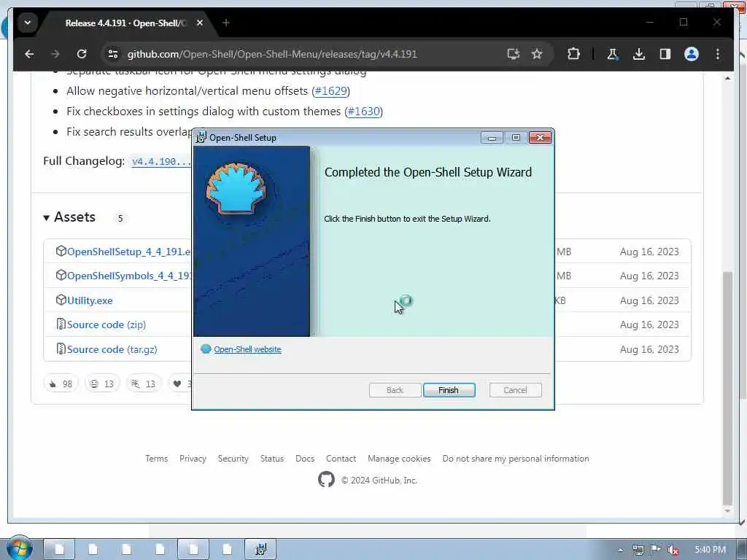
Task: Select Release 4.4.191 Open-Shell tab
Action: click(x=125, y=23)
